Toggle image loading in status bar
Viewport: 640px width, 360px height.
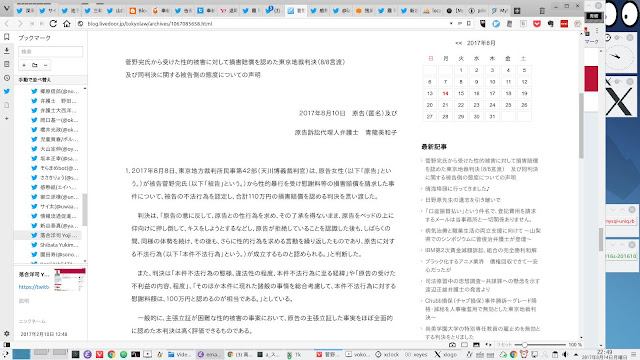pos(476,345)
